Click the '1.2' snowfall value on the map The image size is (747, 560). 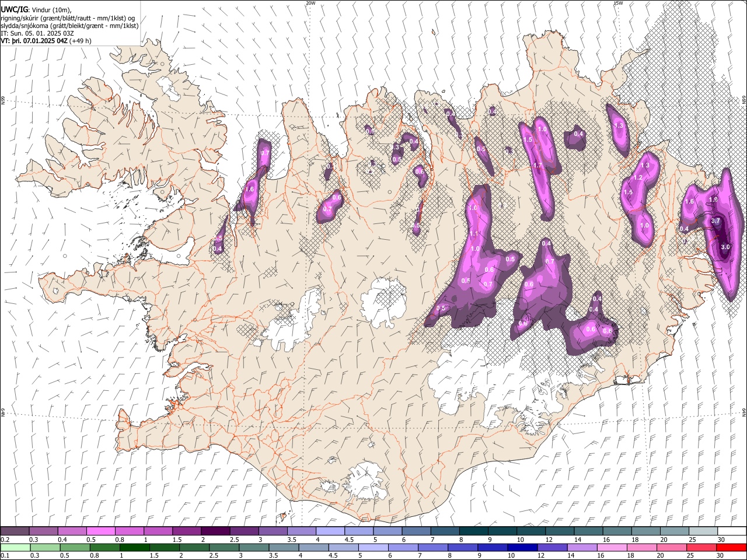638,178
